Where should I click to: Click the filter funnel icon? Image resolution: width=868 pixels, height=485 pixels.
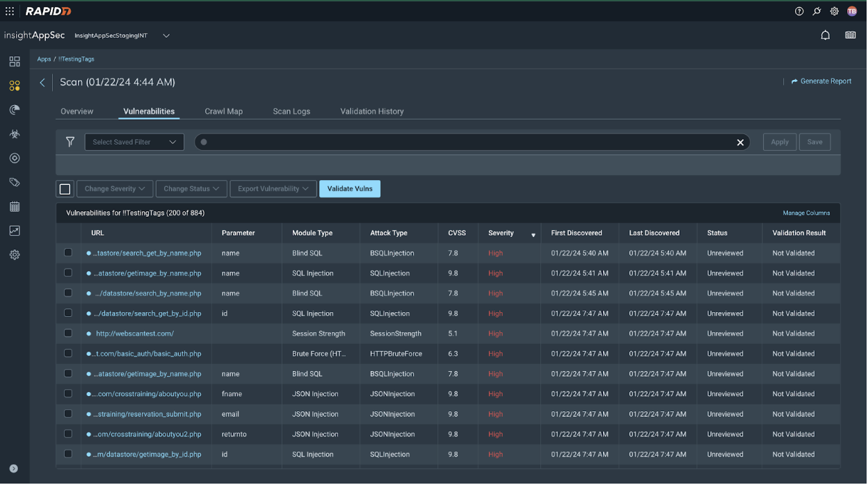point(70,142)
